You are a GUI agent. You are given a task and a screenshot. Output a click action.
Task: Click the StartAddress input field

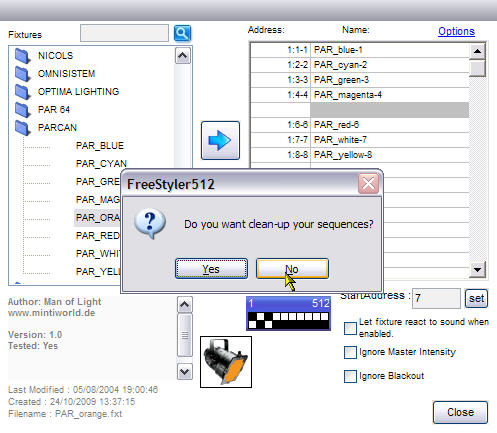[436, 298]
